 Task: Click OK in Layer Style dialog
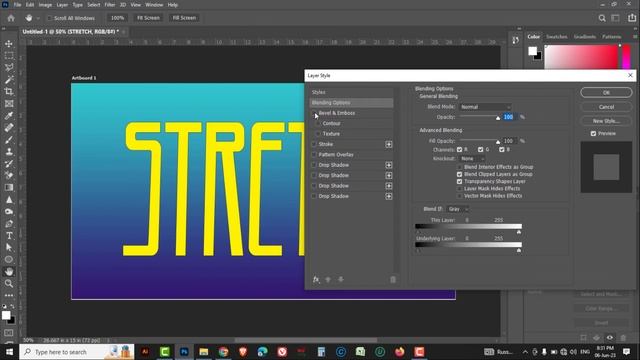click(x=606, y=93)
